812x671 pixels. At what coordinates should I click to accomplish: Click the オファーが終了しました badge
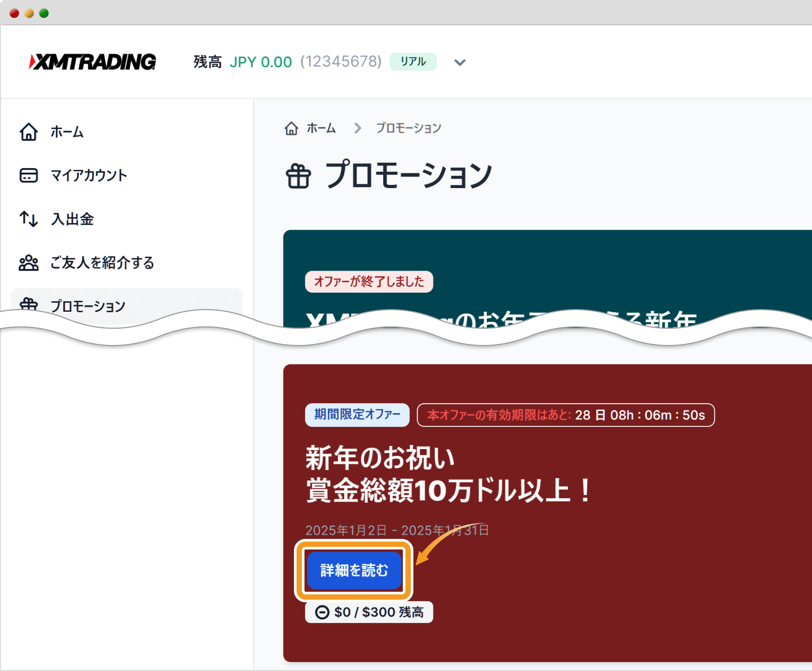point(369,282)
